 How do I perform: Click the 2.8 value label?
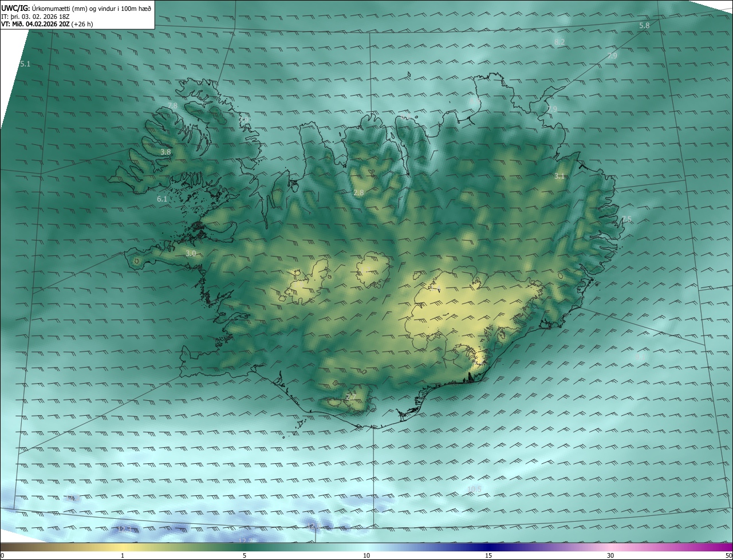click(358, 193)
